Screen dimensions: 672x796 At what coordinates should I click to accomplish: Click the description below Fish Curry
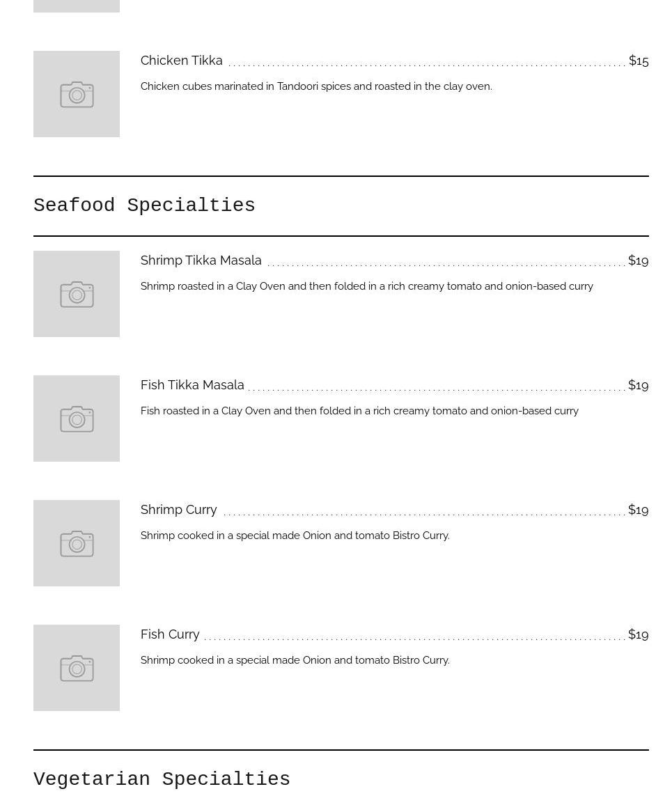(x=295, y=660)
